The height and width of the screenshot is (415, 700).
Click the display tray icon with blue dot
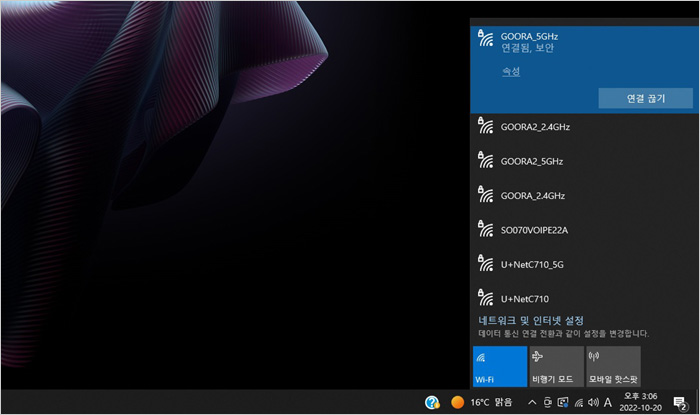tap(563, 403)
